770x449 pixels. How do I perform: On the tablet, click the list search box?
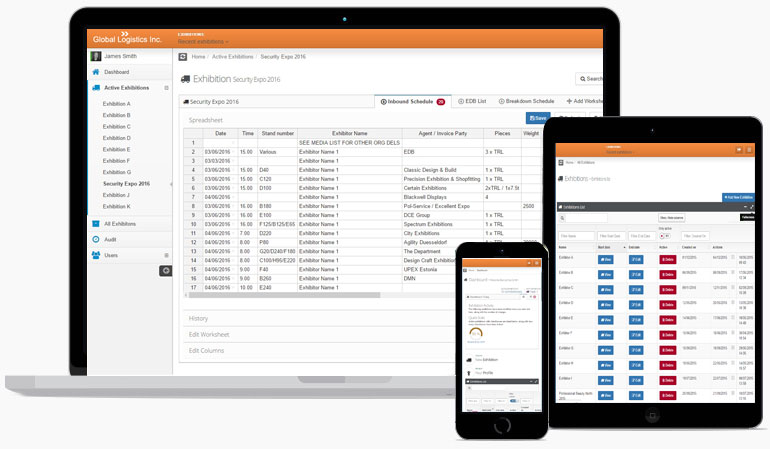[x=587, y=218]
